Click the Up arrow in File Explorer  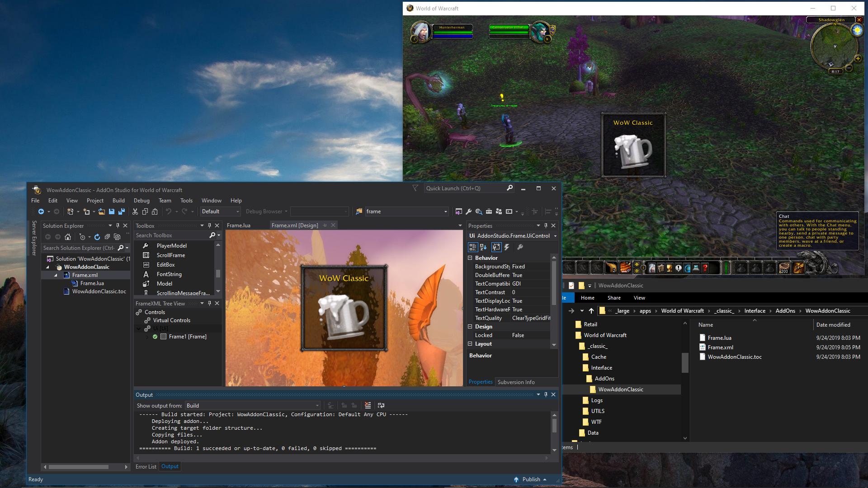pos(591,311)
